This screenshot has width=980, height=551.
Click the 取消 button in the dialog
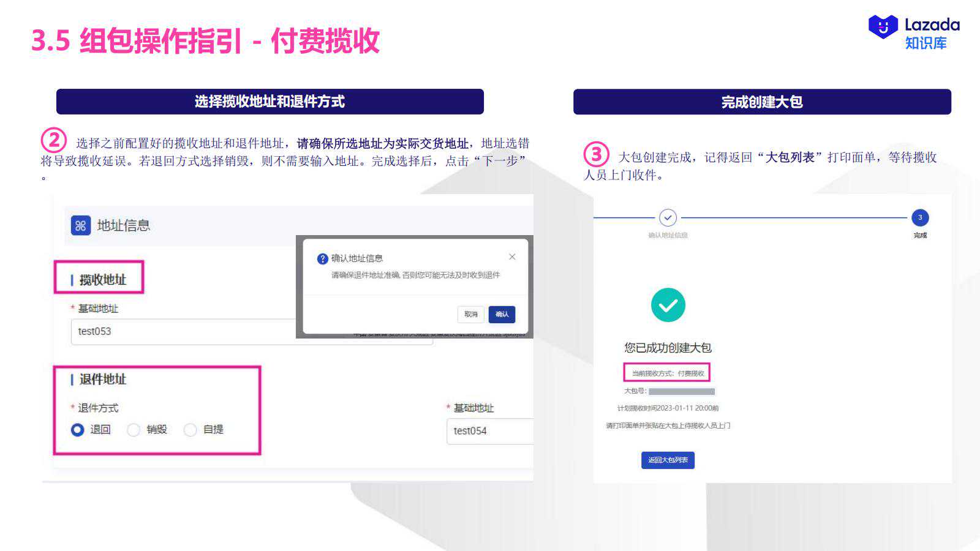(x=471, y=315)
